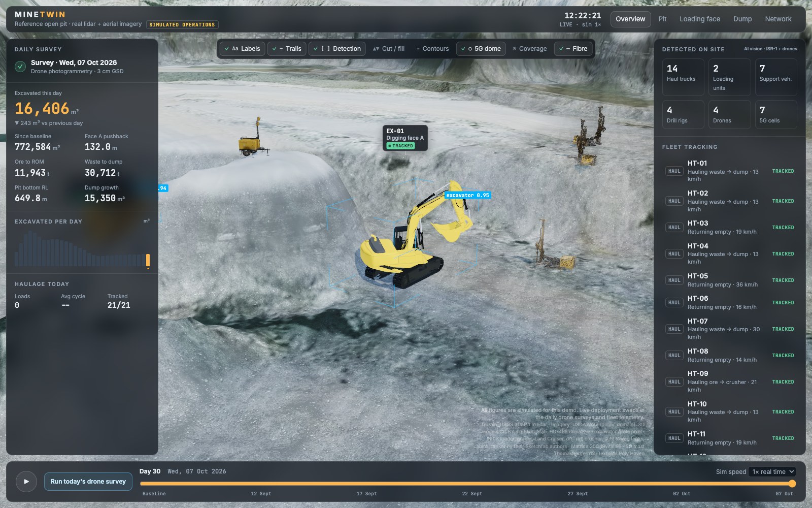
Task: Click the excavator 0.95 detection tag
Action: point(467,195)
